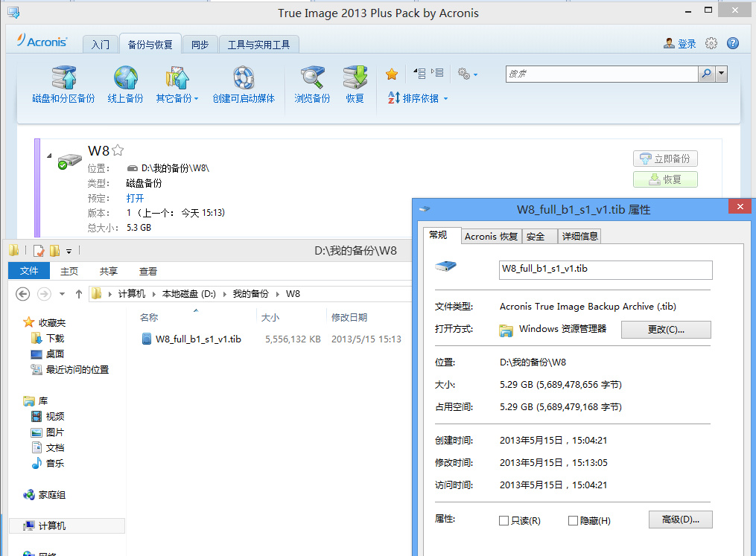Viewport: 756px width, 556px height.
Task: Open 其它备份 dropdown menu
Action: coord(177,86)
